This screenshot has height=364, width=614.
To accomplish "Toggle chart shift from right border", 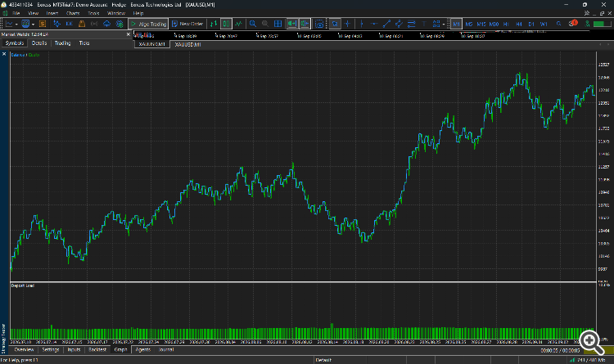I will [x=305, y=24].
